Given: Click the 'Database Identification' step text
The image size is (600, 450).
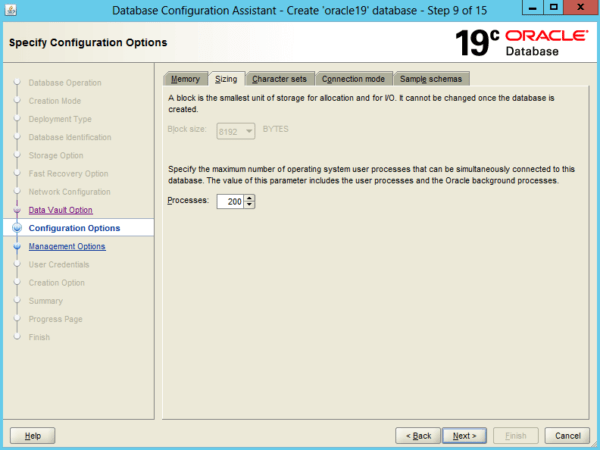Looking at the screenshot, I should [x=70, y=137].
